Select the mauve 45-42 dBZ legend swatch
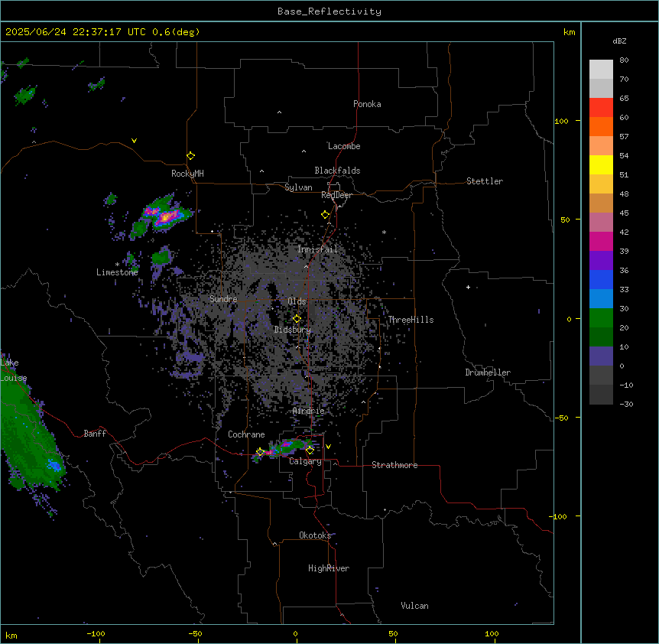 [x=601, y=223]
